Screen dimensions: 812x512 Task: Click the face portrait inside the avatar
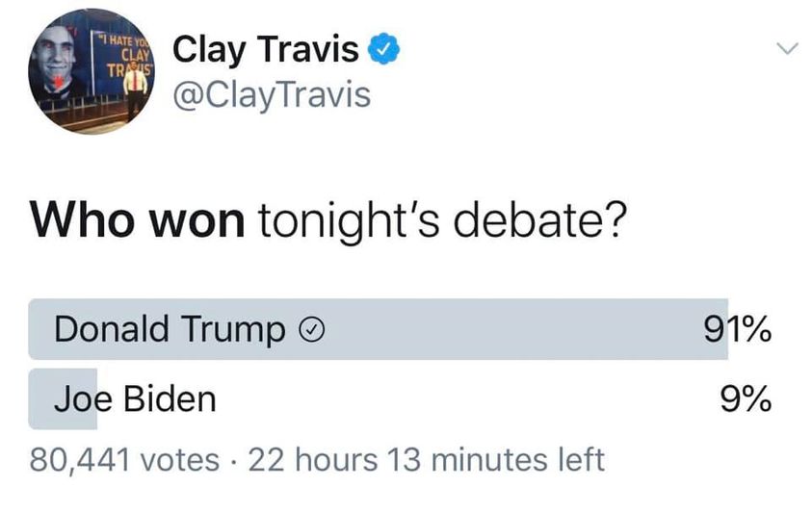tap(60, 64)
